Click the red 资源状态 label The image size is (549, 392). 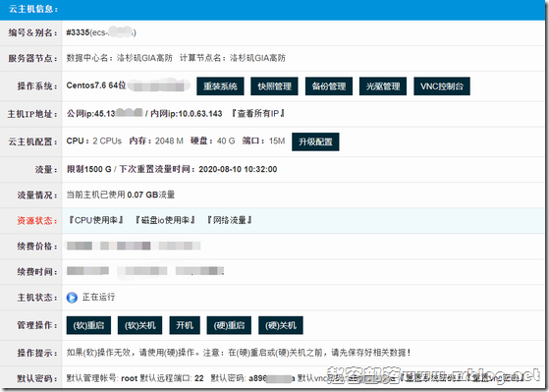[37, 221]
